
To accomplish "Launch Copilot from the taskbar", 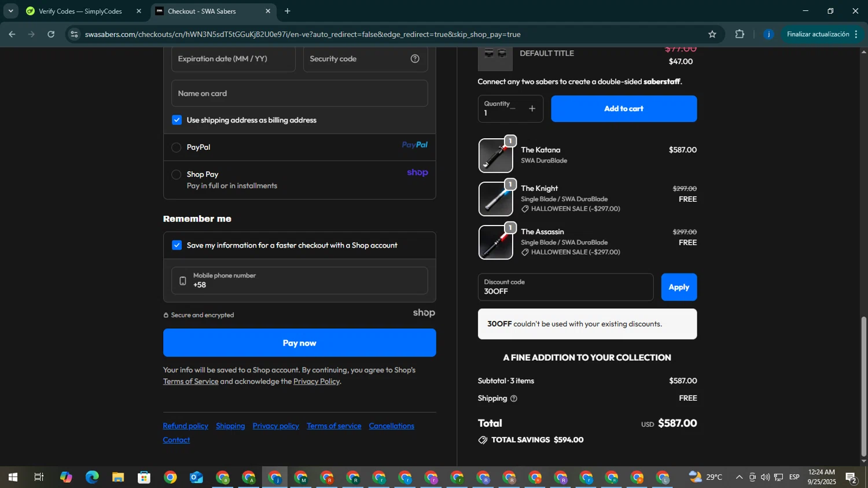I will tap(66, 477).
